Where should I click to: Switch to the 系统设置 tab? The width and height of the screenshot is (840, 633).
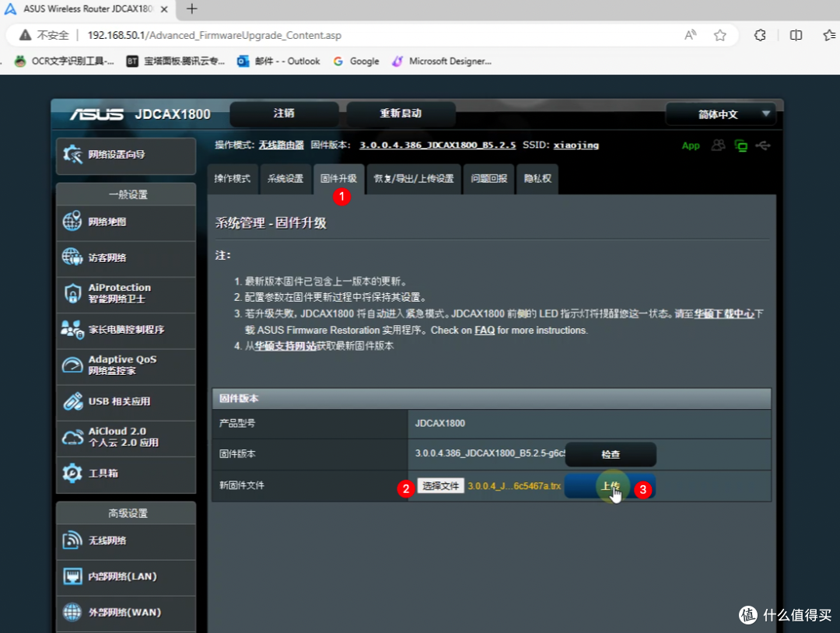(x=285, y=179)
